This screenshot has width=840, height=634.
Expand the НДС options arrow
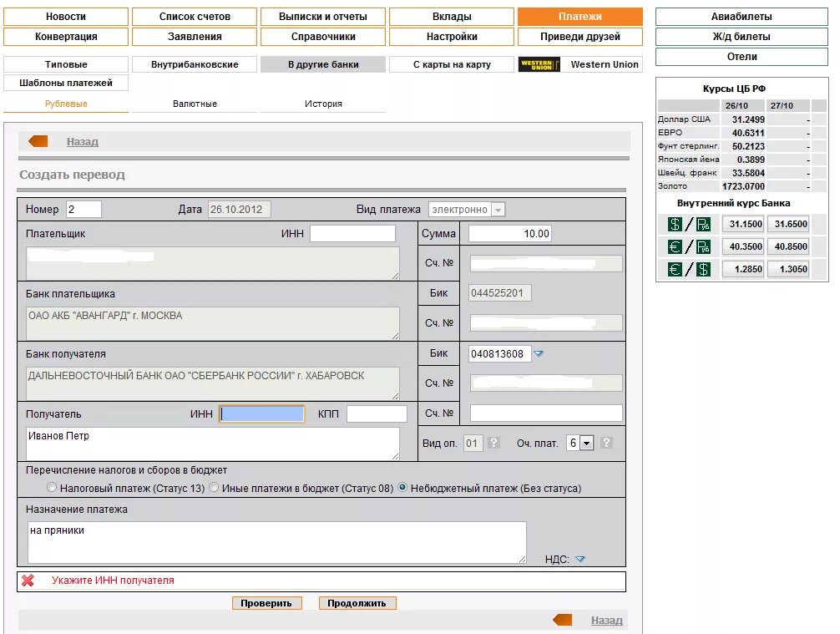click(579, 559)
